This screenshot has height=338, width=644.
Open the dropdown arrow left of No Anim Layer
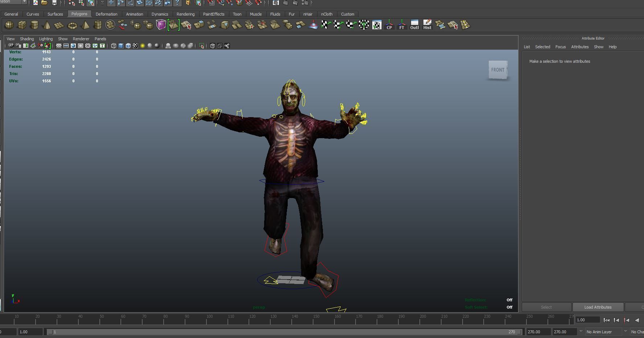(x=581, y=331)
